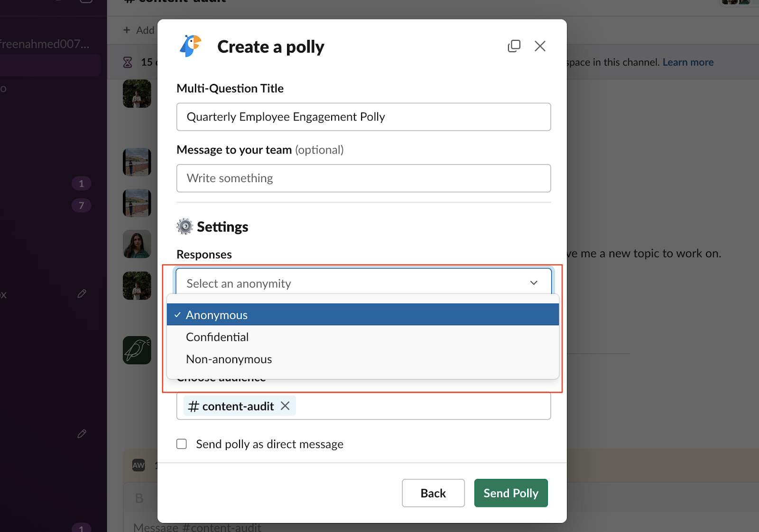Enable the Send polly as direct message checkbox
The height and width of the screenshot is (532, 759).
pos(182,444)
